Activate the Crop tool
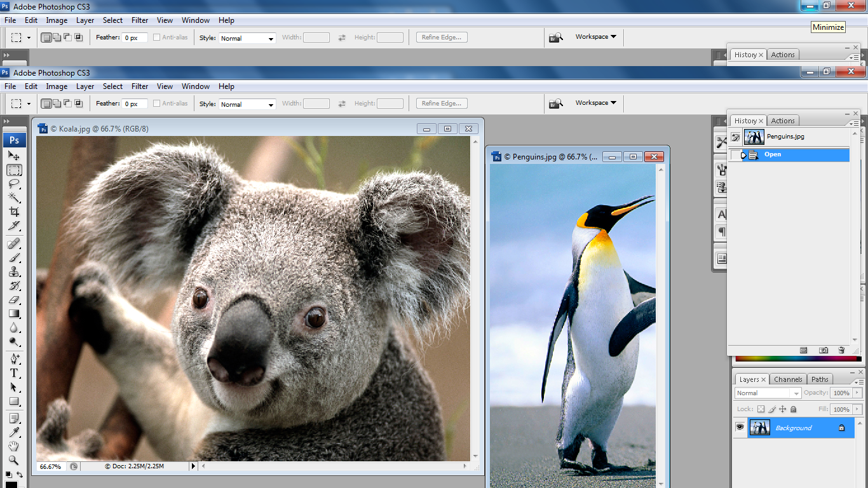Image resolution: width=868 pixels, height=488 pixels. pyautogui.click(x=14, y=212)
